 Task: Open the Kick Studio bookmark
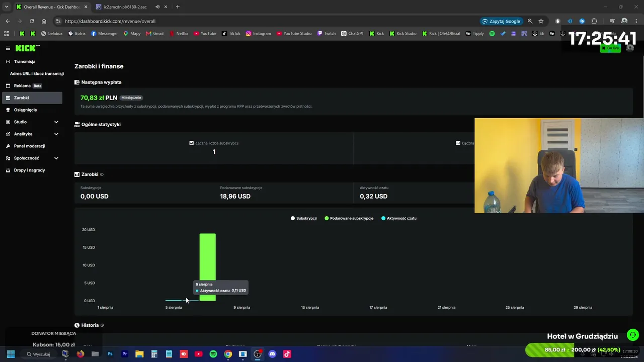(x=403, y=34)
